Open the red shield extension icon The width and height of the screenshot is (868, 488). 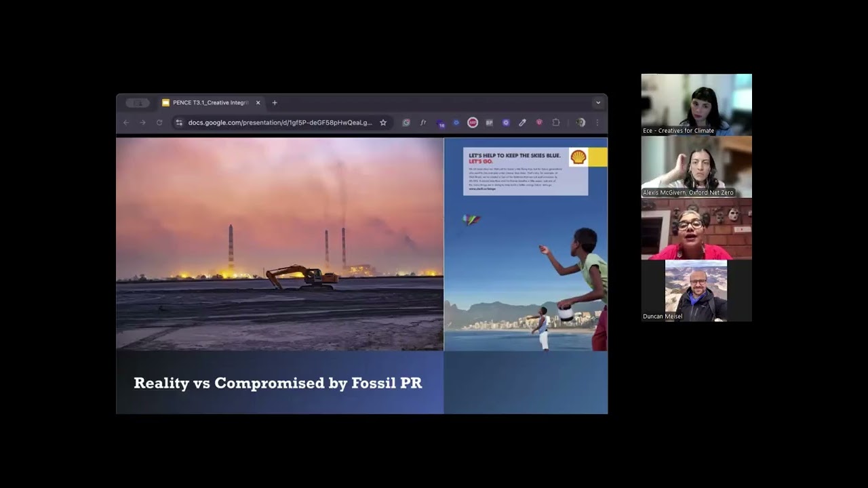pos(539,123)
